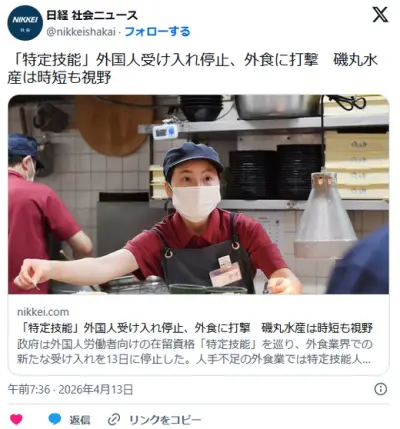400x429 pixels.
Task: Click the 返信 reply label
Action: 80,420
